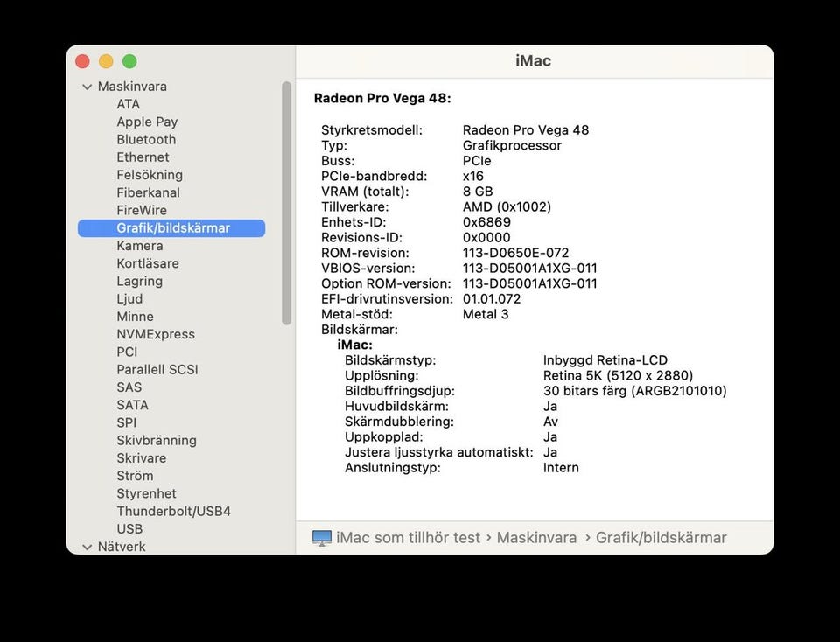The image size is (840, 642).
Task: Click the iMac computer icon in path bar
Action: pos(322,538)
